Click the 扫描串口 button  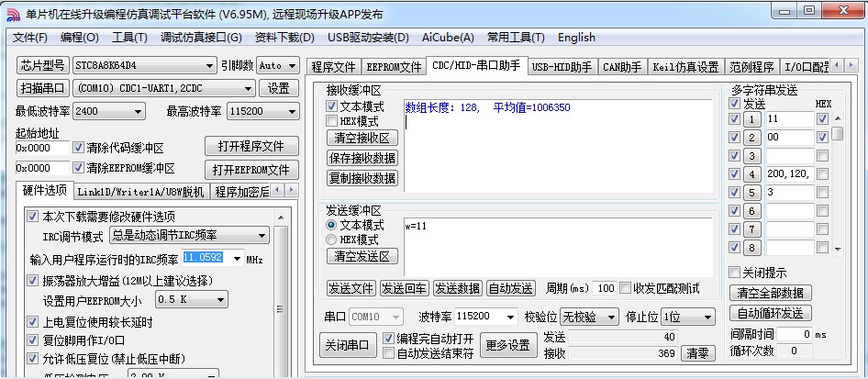(43, 88)
